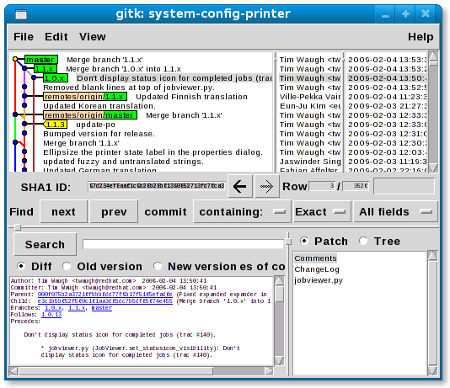Click the remotes/origin/1.1.x label

[85, 97]
